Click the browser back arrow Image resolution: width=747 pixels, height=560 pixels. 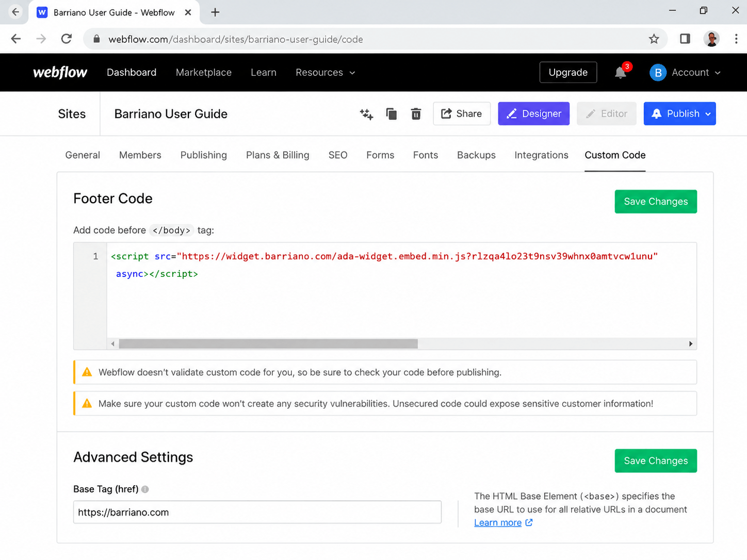[16, 39]
